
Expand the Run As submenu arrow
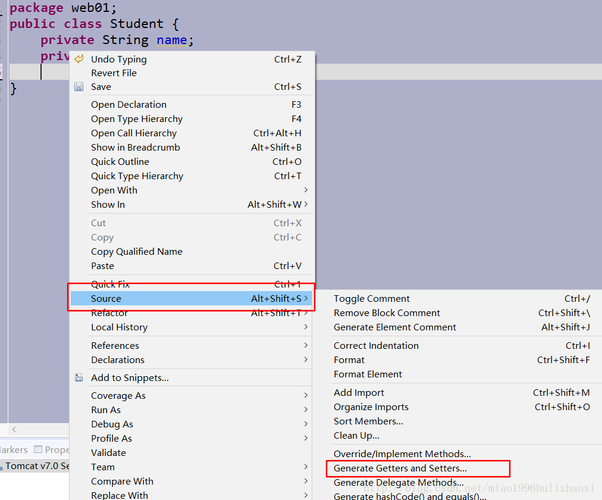point(306,409)
